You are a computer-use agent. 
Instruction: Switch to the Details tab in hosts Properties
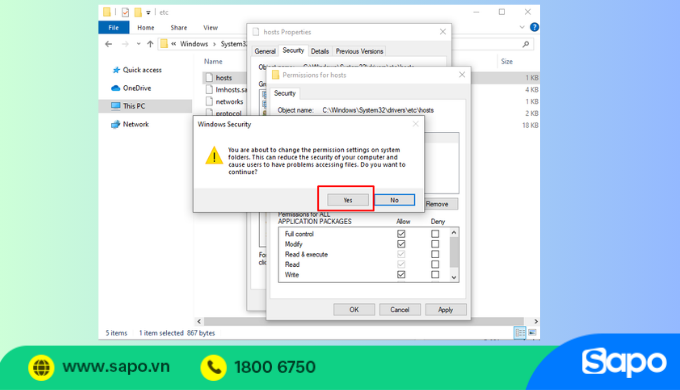click(x=320, y=51)
